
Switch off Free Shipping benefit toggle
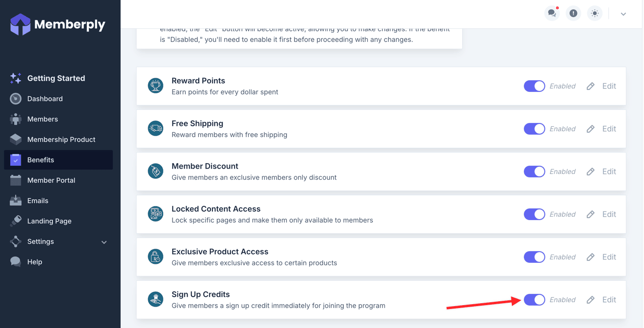click(x=534, y=129)
